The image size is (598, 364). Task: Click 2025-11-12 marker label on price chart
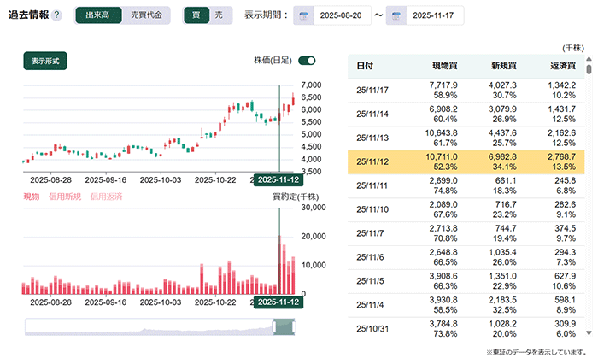[x=278, y=179]
